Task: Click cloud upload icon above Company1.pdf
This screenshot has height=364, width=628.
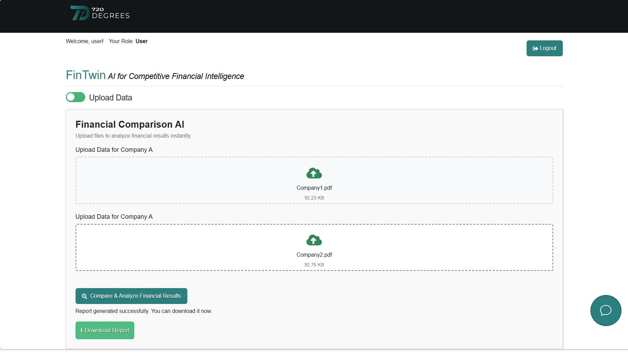Action: pyautogui.click(x=314, y=173)
